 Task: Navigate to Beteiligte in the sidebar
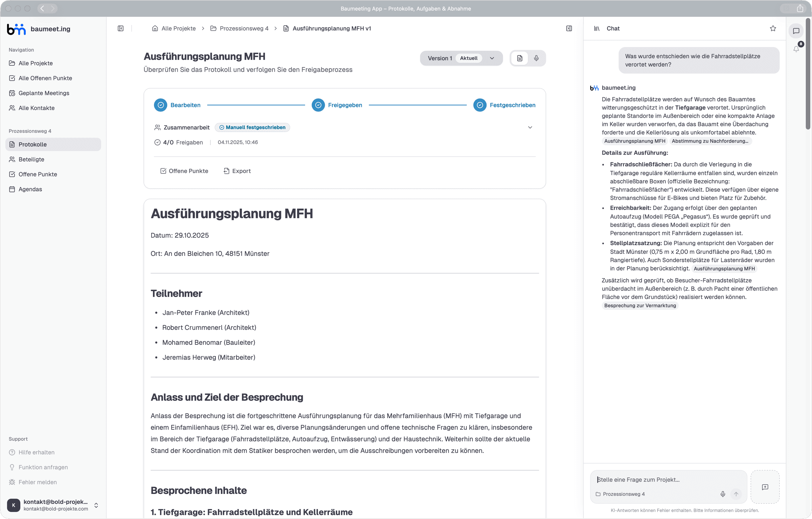tap(31, 159)
